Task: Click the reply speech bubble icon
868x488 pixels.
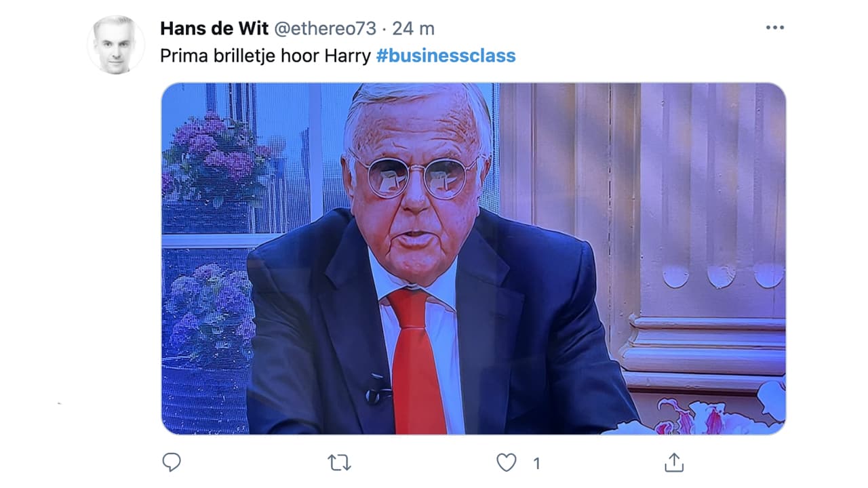Action: click(172, 462)
